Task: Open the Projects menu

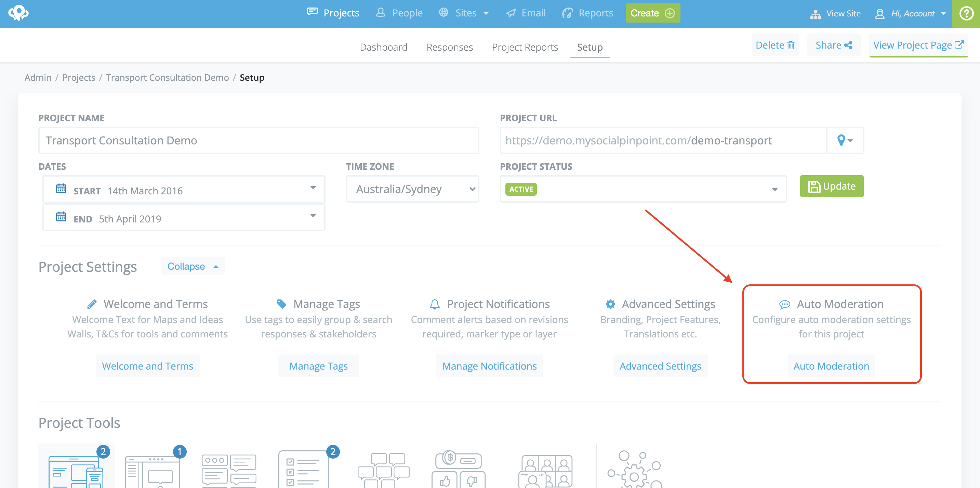Action: point(333,13)
